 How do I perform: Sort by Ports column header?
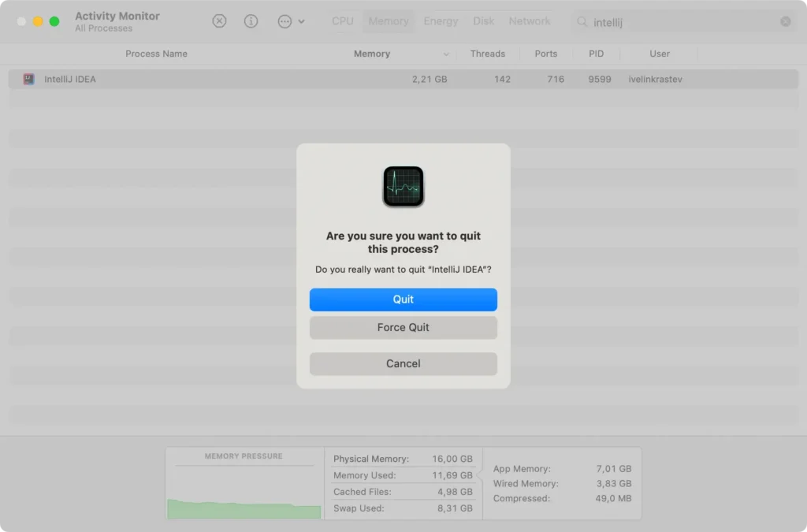tap(545, 54)
